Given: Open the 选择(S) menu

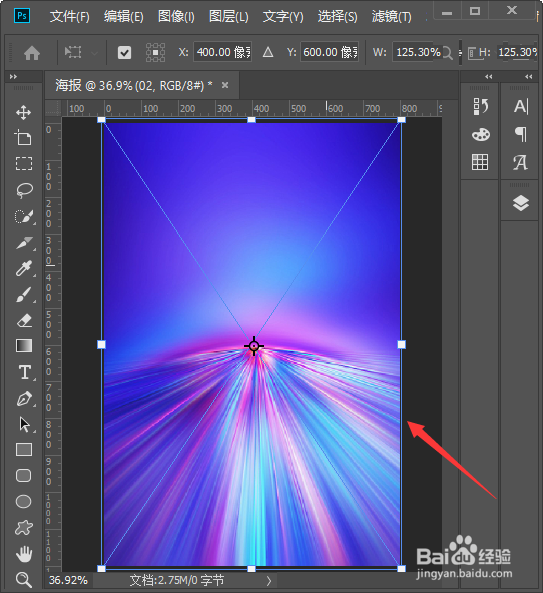Looking at the screenshot, I should pyautogui.click(x=337, y=17).
